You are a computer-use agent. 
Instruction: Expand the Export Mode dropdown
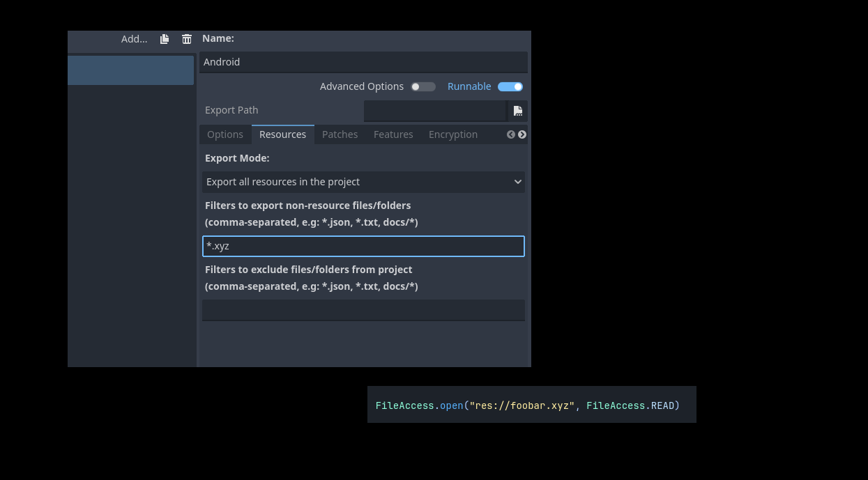(363, 182)
